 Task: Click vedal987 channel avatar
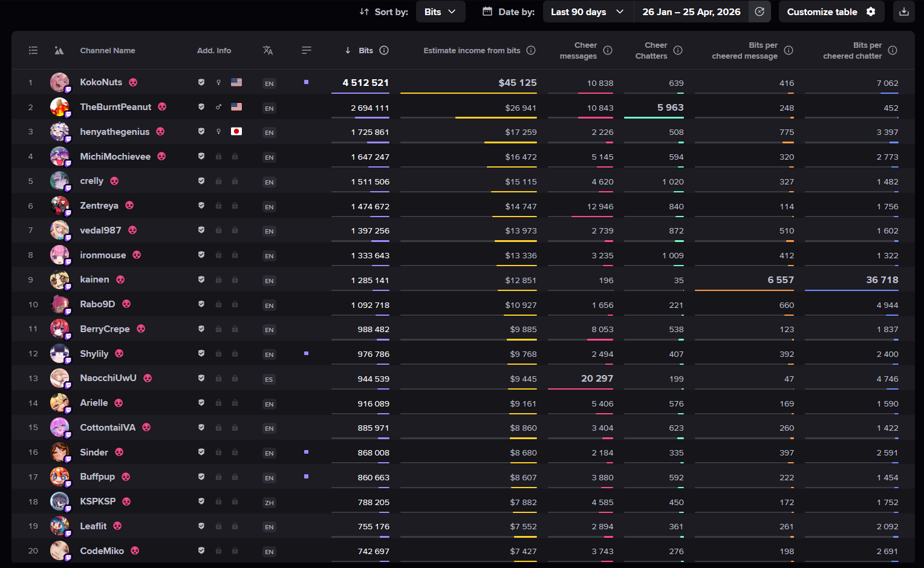59,230
